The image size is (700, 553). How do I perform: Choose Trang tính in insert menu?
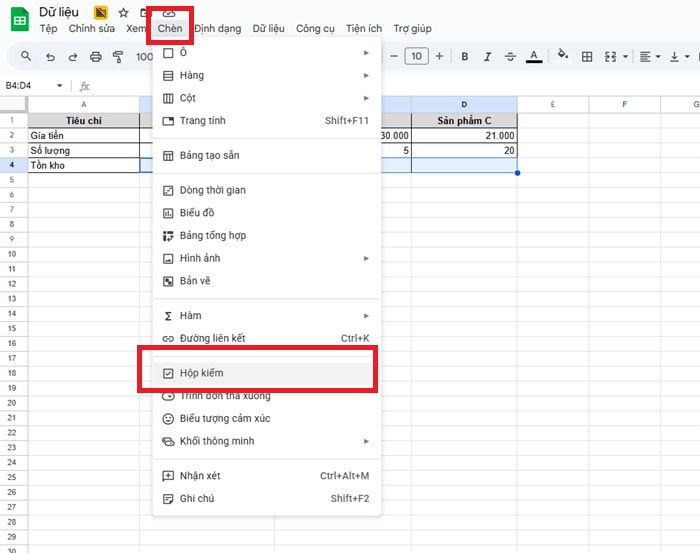[x=267, y=121]
